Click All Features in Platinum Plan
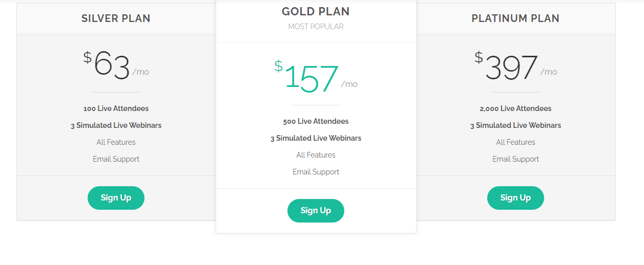The width and height of the screenshot is (644, 265). tap(516, 142)
